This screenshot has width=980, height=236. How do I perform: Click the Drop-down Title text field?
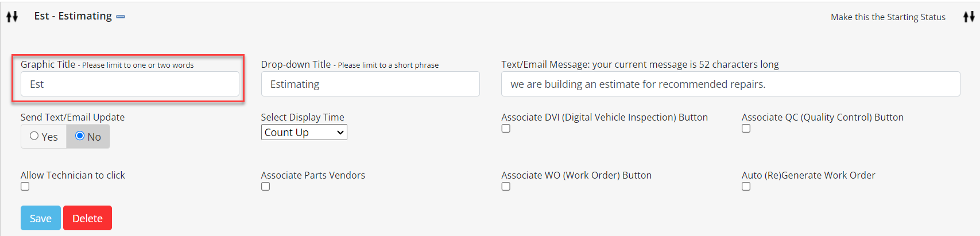[370, 84]
